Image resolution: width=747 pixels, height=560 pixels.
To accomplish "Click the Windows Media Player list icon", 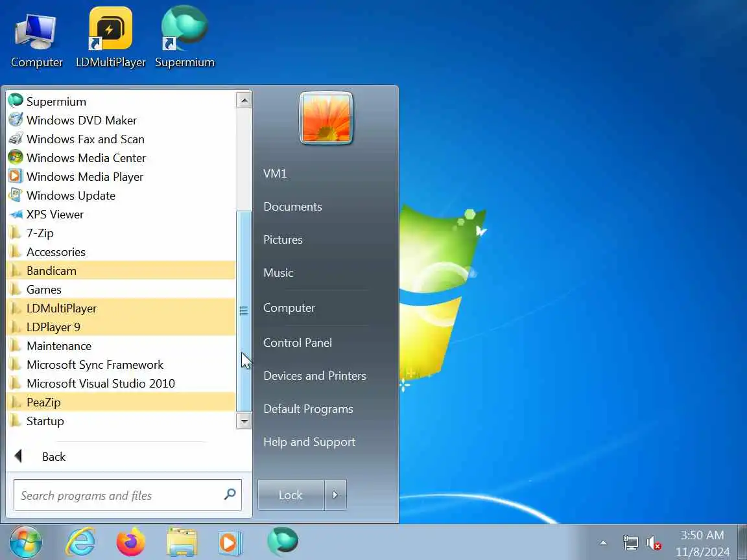I will tap(16, 176).
